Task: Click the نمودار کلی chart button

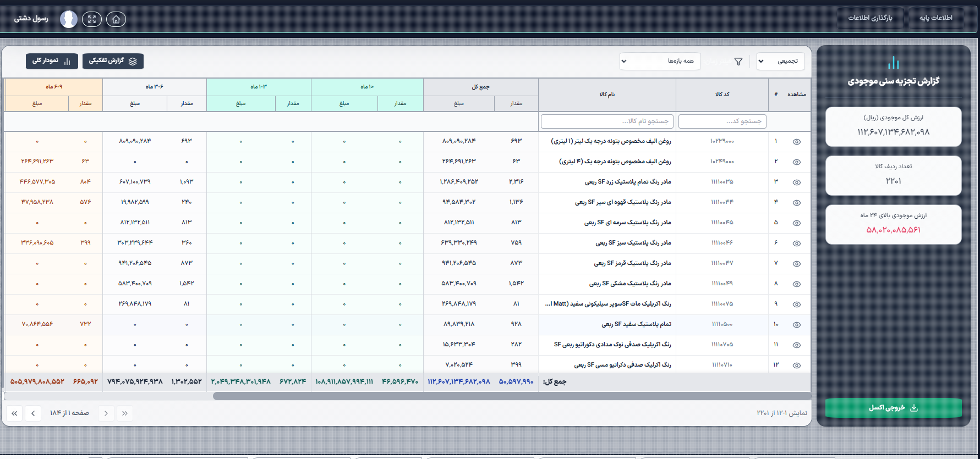Action: (x=52, y=61)
